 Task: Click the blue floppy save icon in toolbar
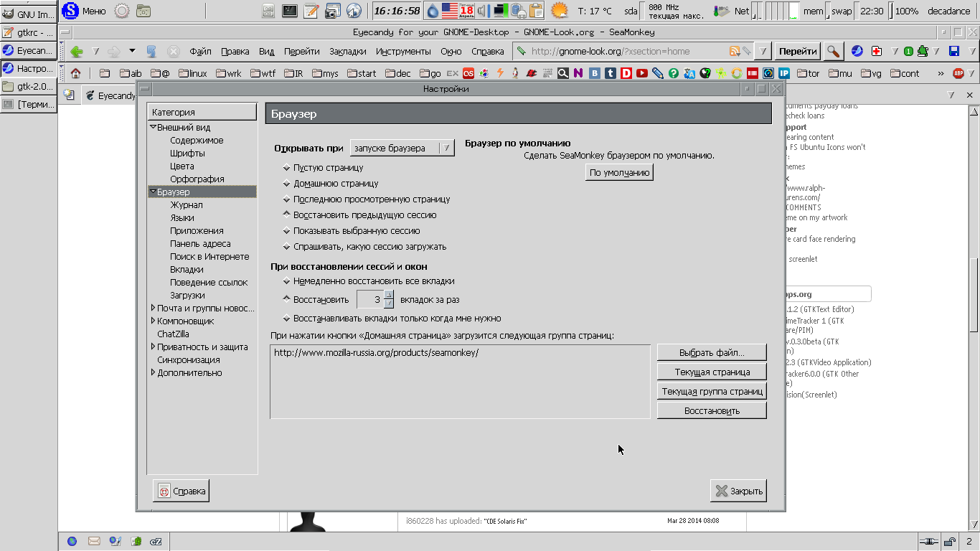tap(954, 51)
